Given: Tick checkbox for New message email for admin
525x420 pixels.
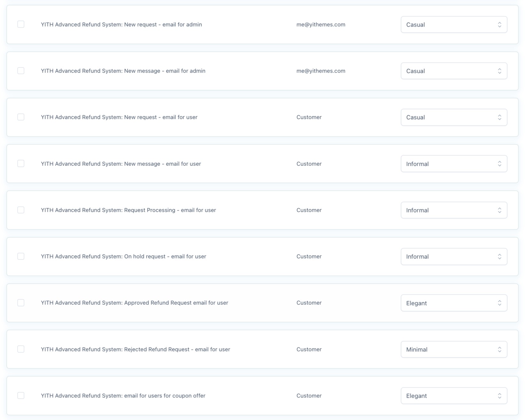Looking at the screenshot, I should tap(21, 71).
